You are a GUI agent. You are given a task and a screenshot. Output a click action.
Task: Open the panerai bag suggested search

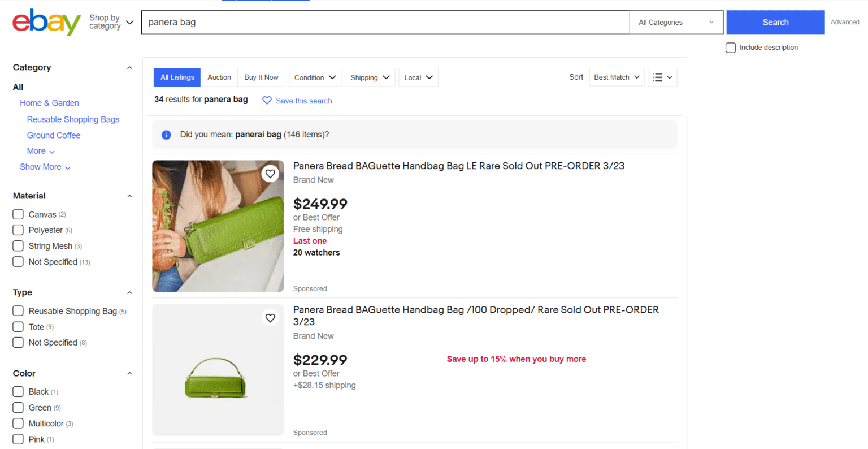tap(258, 135)
